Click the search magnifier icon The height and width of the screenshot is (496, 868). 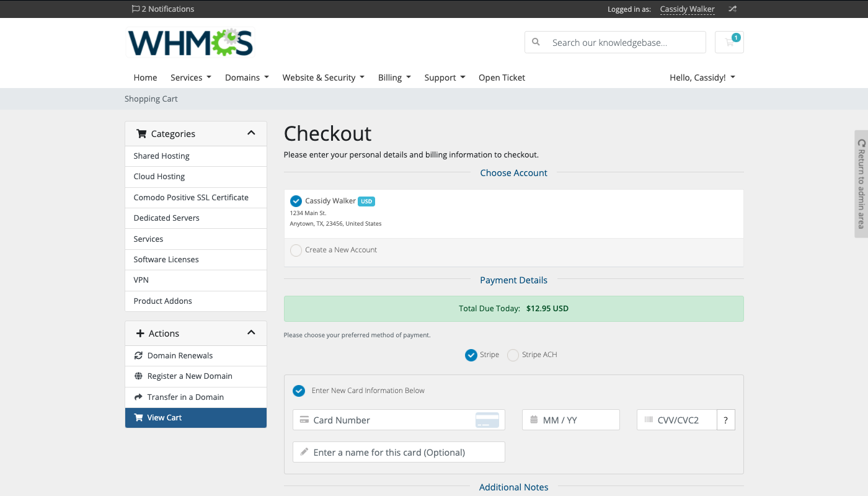[x=536, y=42]
